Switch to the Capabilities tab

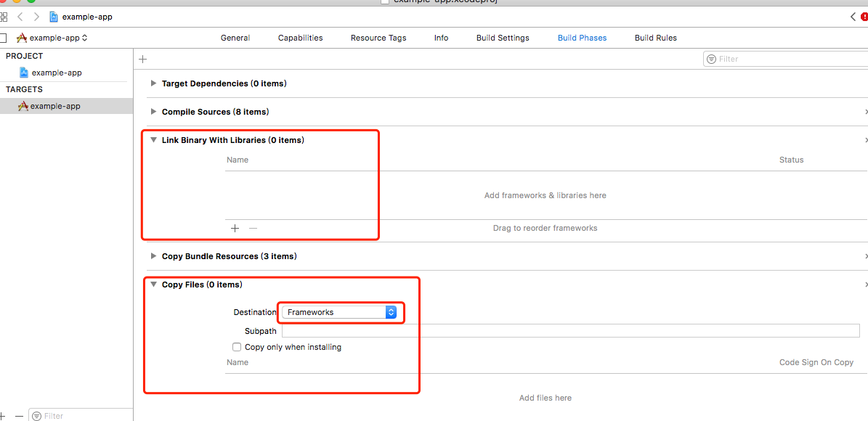point(301,38)
